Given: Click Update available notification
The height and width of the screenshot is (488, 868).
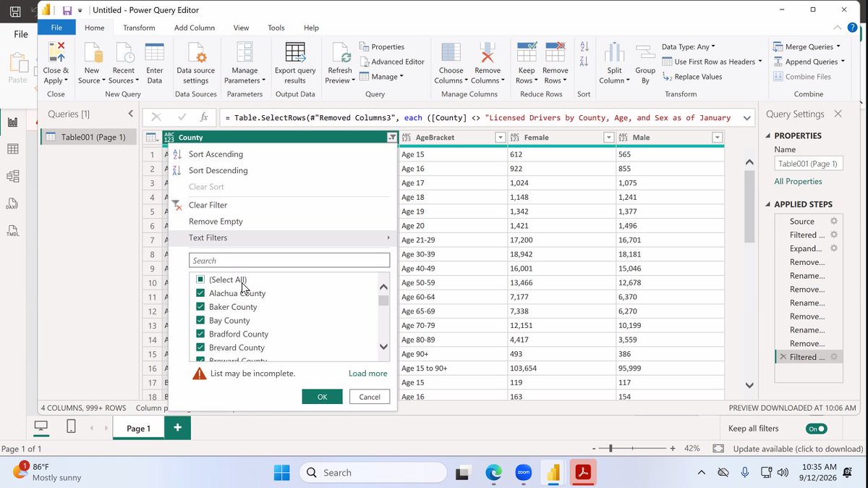Looking at the screenshot, I should click(798, 449).
